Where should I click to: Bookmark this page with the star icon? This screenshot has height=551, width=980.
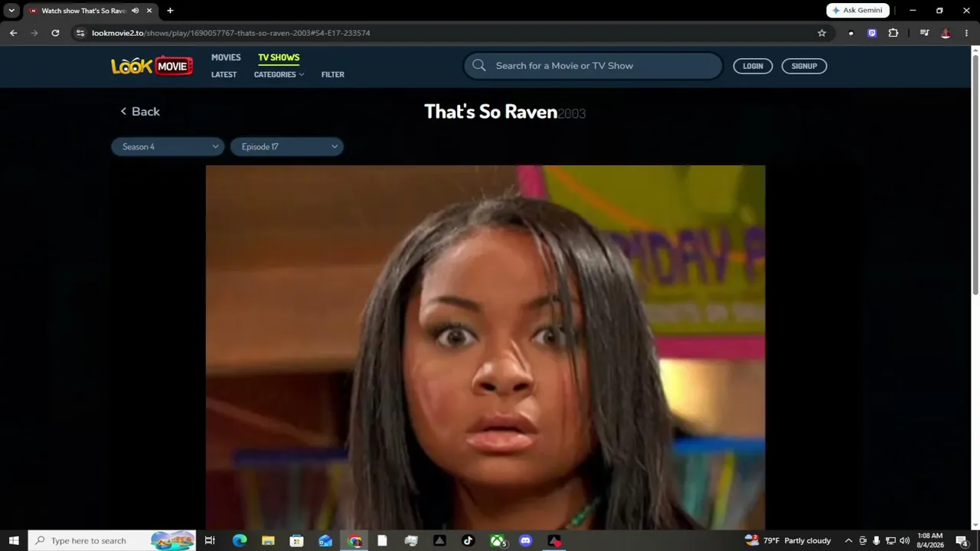tap(822, 33)
